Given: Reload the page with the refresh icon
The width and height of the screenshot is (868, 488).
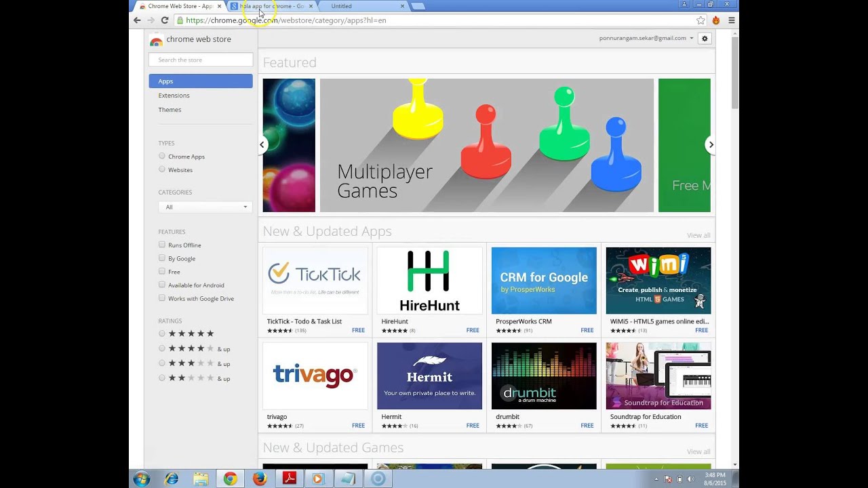Looking at the screenshot, I should pyautogui.click(x=164, y=20).
